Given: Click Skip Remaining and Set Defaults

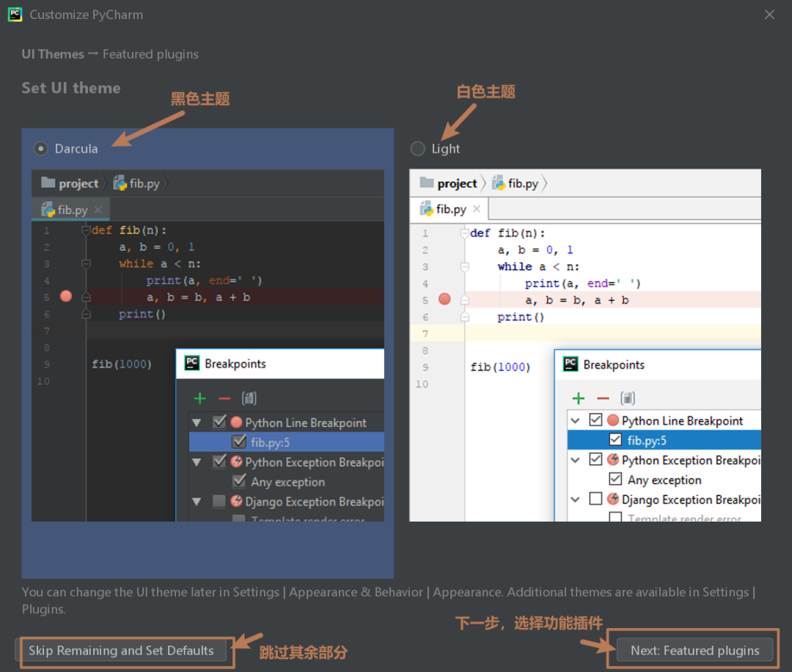Looking at the screenshot, I should pyautogui.click(x=121, y=650).
